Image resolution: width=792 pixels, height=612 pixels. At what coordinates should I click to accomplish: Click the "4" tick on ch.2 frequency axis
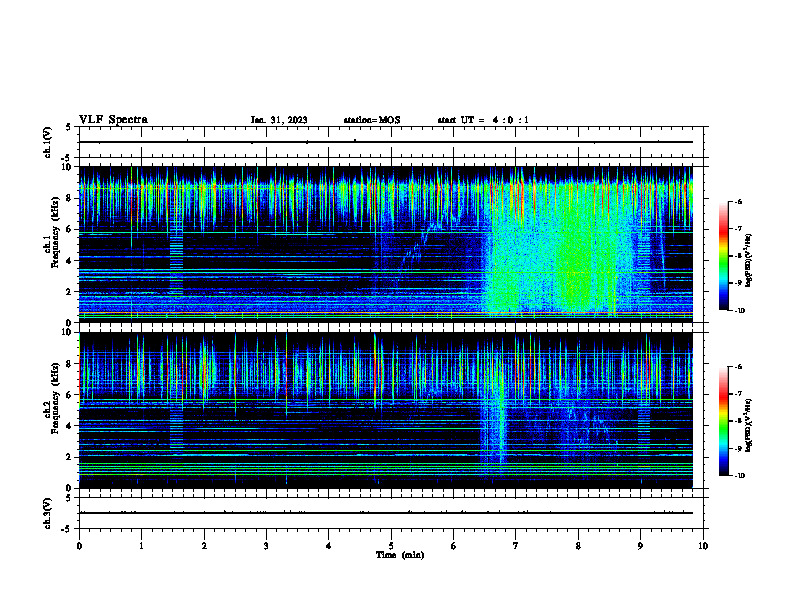(x=69, y=426)
